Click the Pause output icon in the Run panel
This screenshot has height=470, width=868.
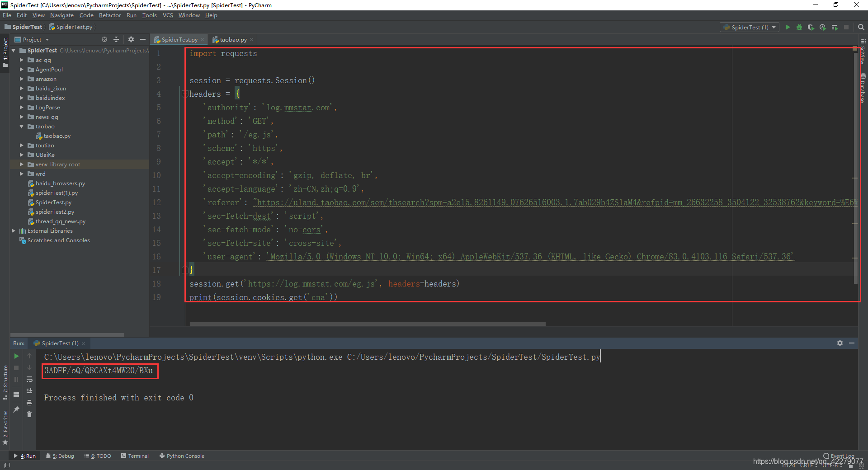click(17, 380)
